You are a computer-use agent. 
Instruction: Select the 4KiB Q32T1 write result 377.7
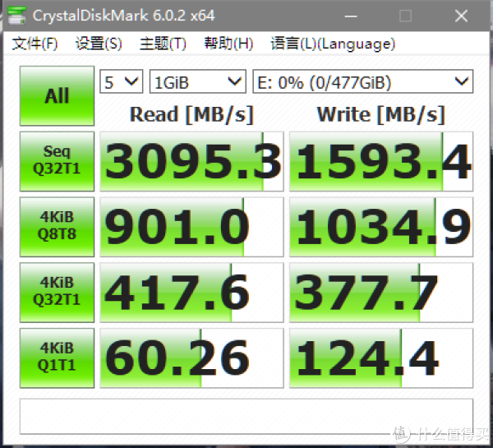381,293
